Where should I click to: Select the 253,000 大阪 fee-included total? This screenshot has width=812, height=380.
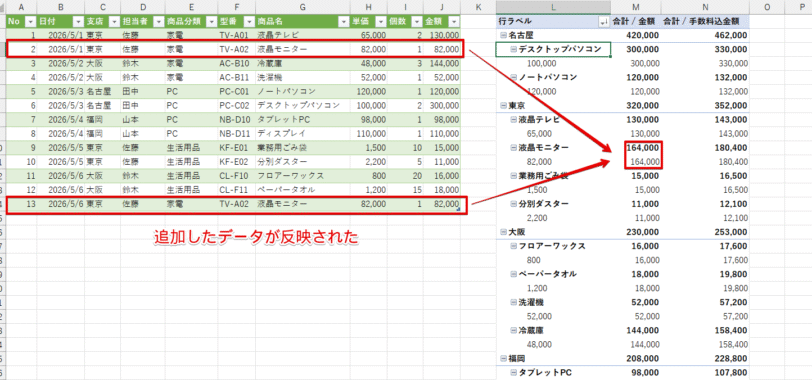[705, 231]
